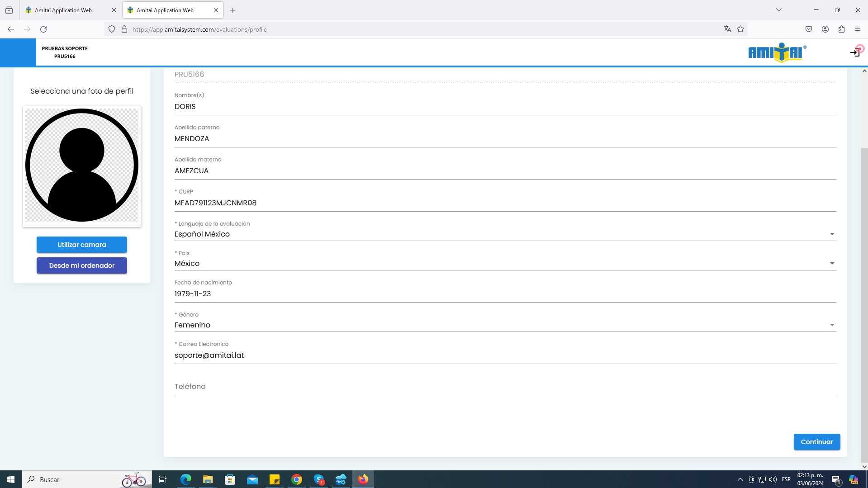
Task: Click the Desde mi ordenador button
Action: point(82,265)
